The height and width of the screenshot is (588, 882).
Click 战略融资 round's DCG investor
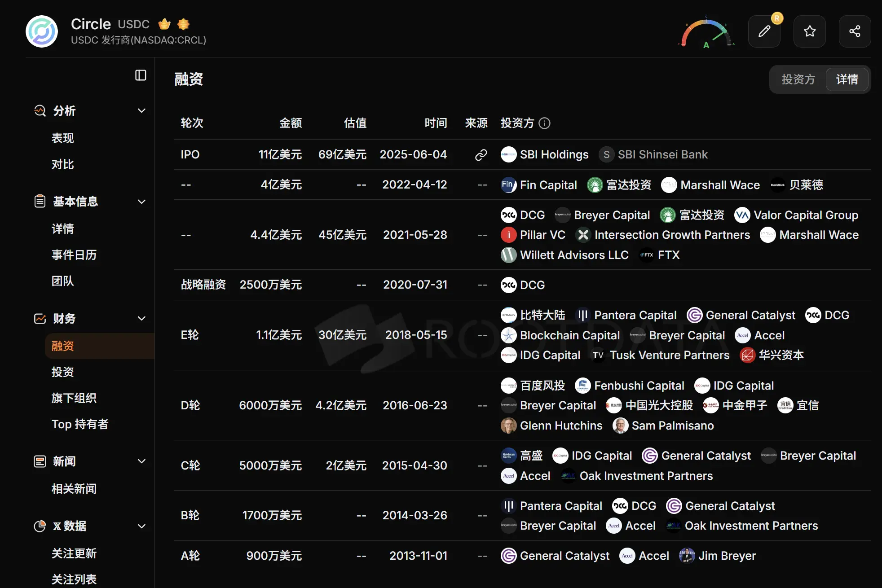523,285
